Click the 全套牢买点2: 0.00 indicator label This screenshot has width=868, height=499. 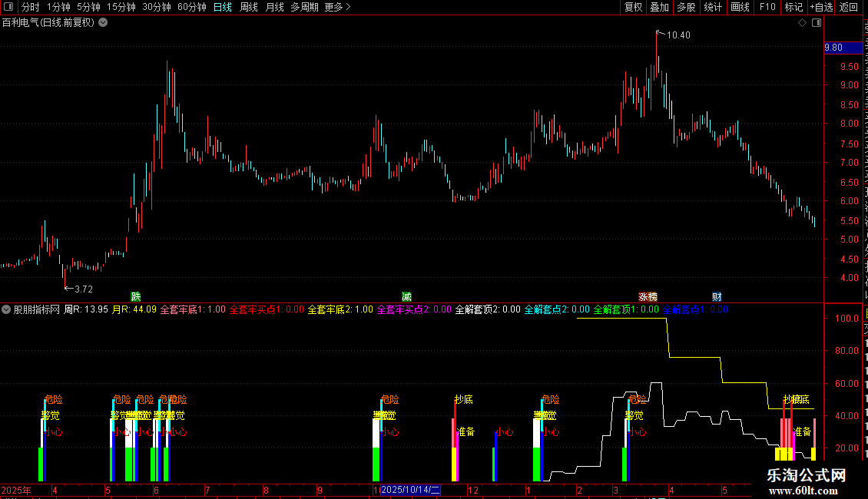click(x=414, y=310)
